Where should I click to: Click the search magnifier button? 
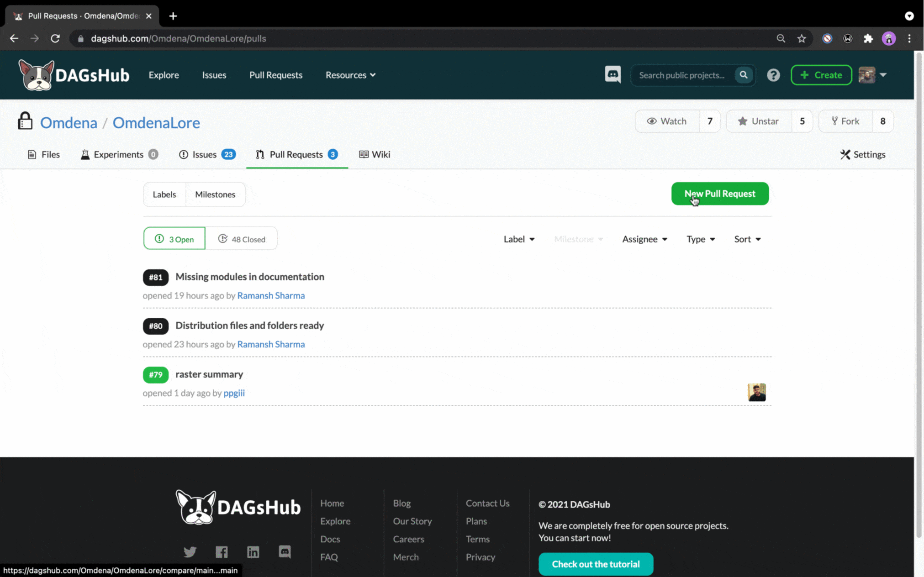[744, 75]
